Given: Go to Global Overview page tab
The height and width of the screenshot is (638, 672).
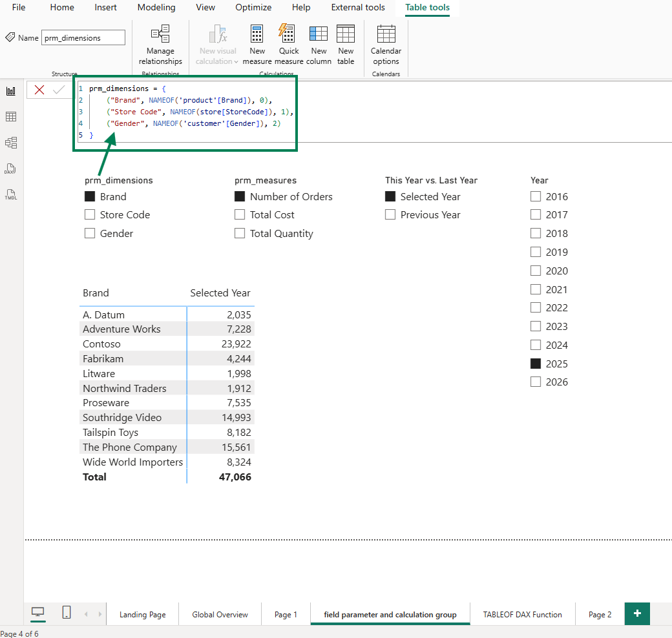Looking at the screenshot, I should (220, 615).
